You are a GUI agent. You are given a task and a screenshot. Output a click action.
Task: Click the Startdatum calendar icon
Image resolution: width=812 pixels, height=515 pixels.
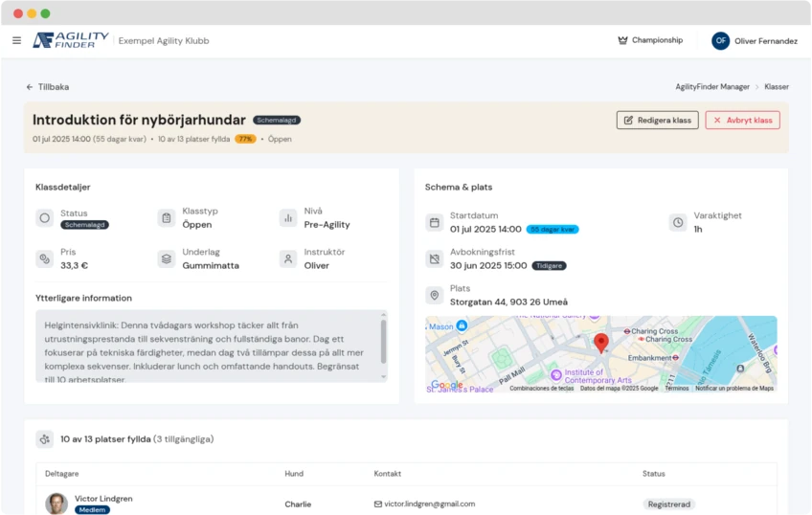pyautogui.click(x=434, y=223)
